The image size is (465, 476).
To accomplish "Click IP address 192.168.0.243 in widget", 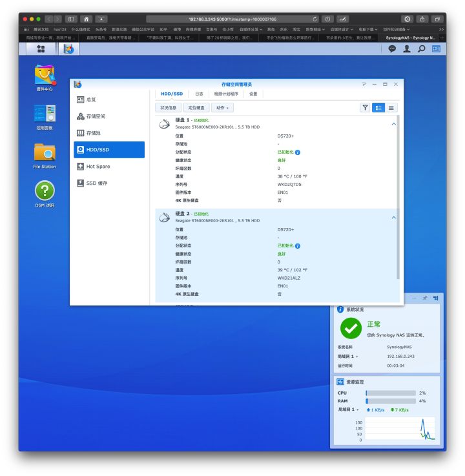I will click(x=400, y=357).
